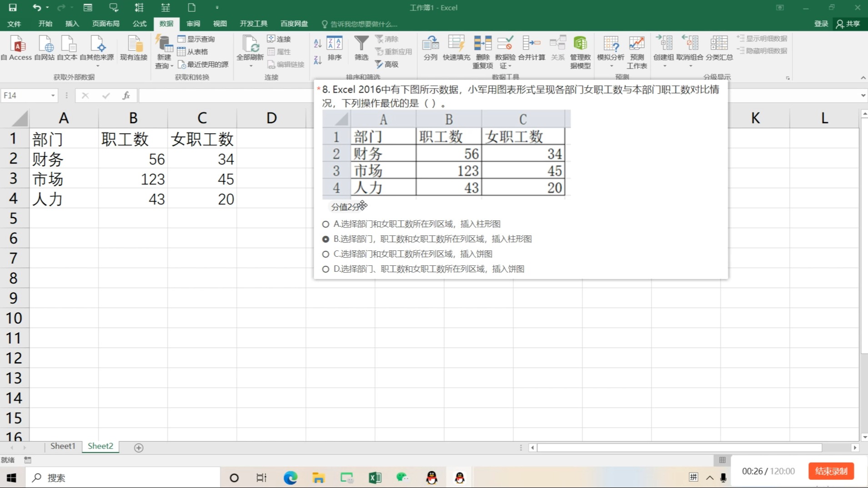Click Remove Duplicates (删除重复项)
The image size is (868, 488).
(x=482, y=52)
